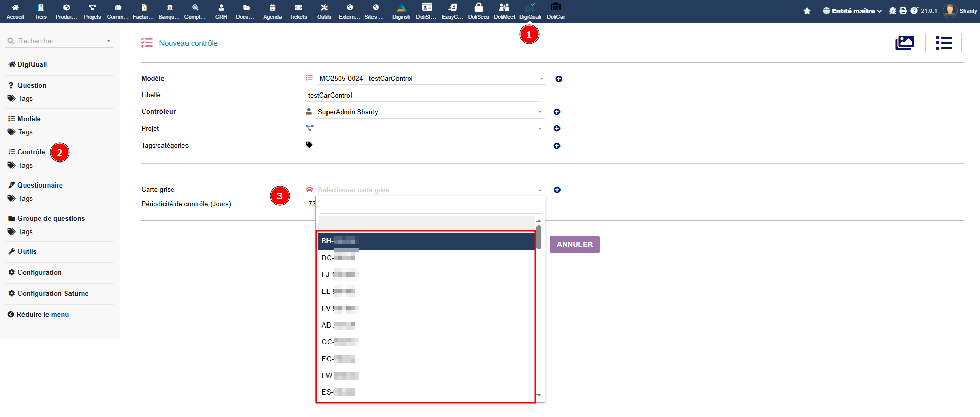The height and width of the screenshot is (417, 980).
Task: Click the ANNULER button
Action: (x=575, y=244)
